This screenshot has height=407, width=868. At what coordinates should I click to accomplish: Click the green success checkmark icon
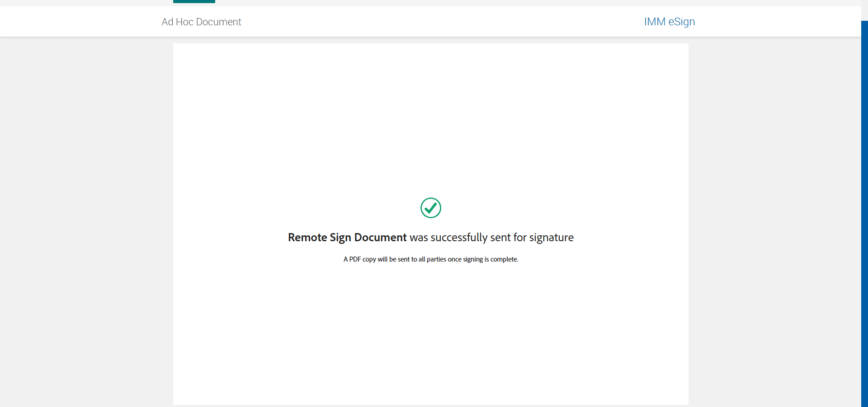[x=430, y=208]
